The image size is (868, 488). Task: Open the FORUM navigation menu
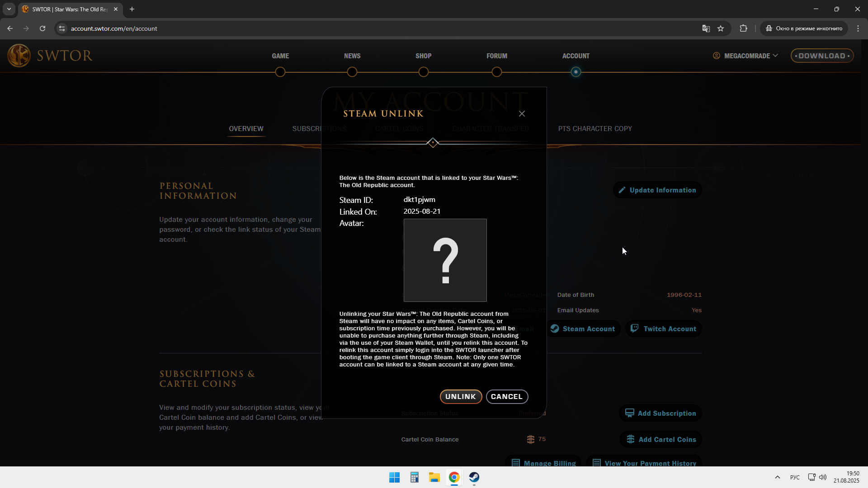[x=497, y=56]
